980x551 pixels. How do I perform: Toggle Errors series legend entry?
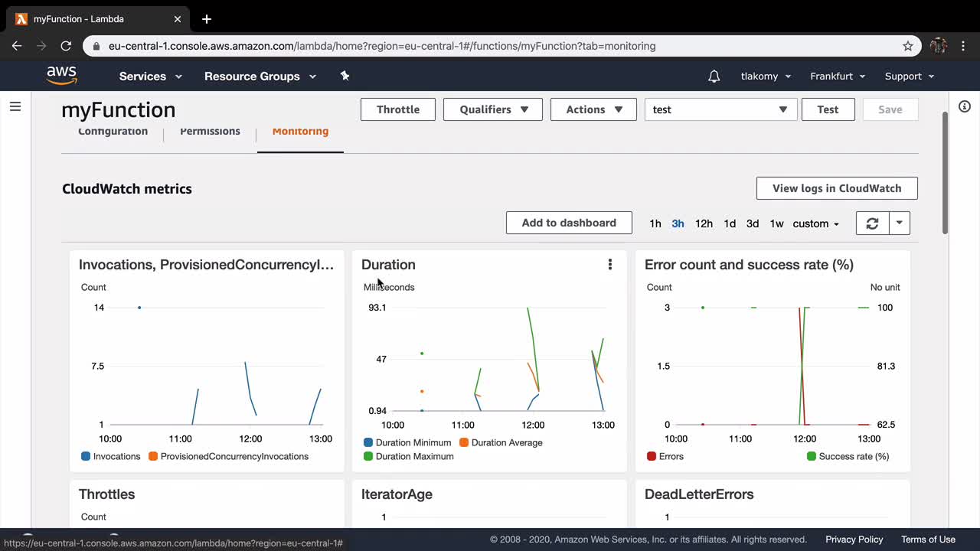coord(665,456)
